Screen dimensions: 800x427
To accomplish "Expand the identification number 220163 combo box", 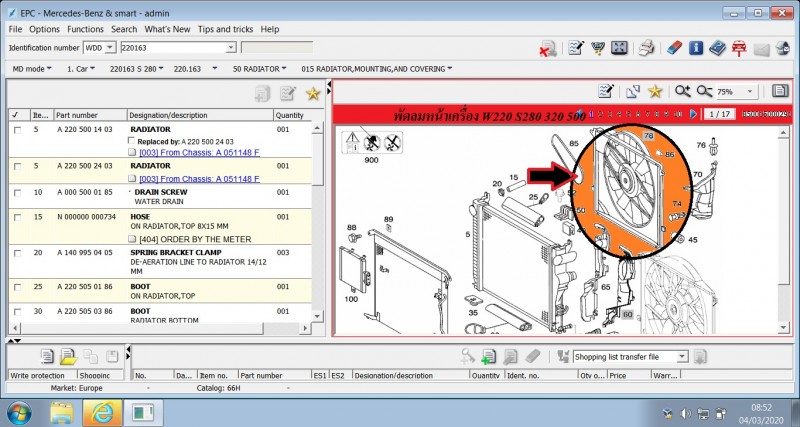I will (231, 47).
